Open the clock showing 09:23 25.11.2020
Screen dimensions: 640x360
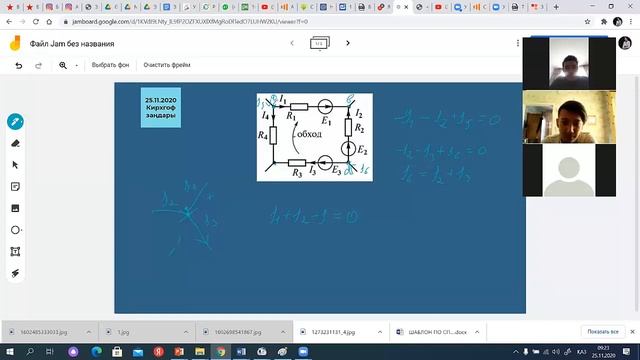point(603,352)
